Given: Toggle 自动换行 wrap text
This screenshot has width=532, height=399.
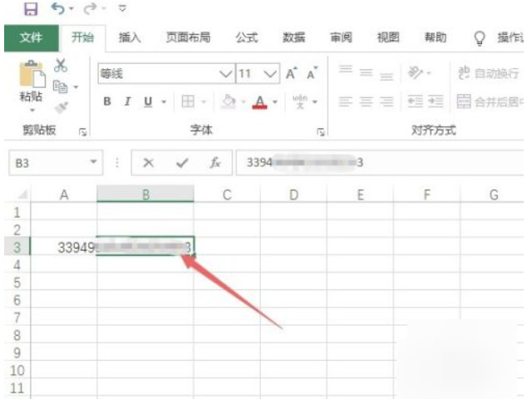Looking at the screenshot, I should click(488, 73).
